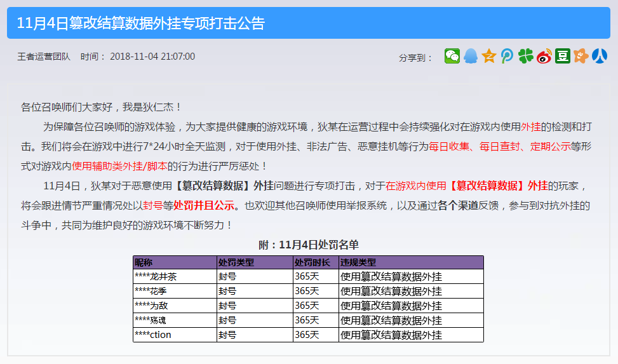
Task: Click 封号 in the ****ction row
Action: (227, 335)
